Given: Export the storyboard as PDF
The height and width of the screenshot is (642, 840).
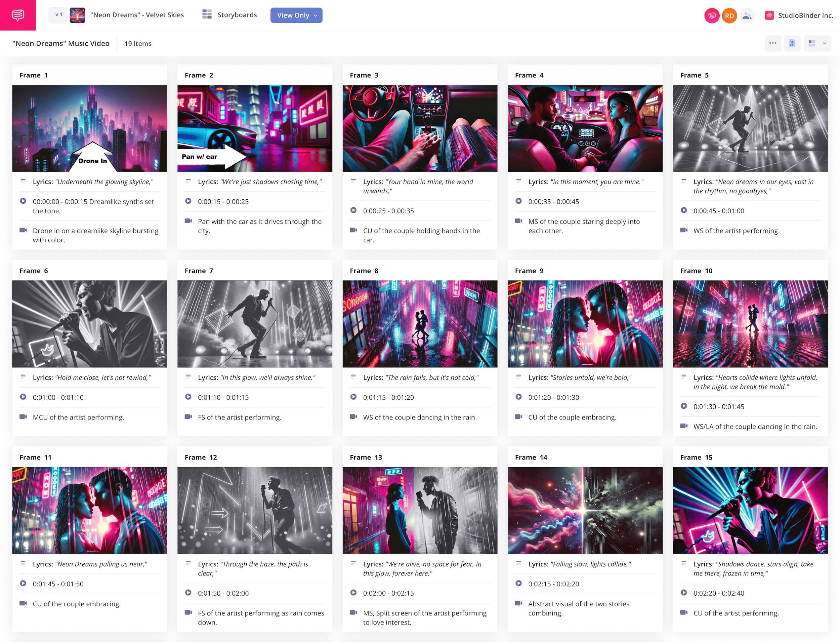Looking at the screenshot, I should pyautogui.click(x=793, y=43).
